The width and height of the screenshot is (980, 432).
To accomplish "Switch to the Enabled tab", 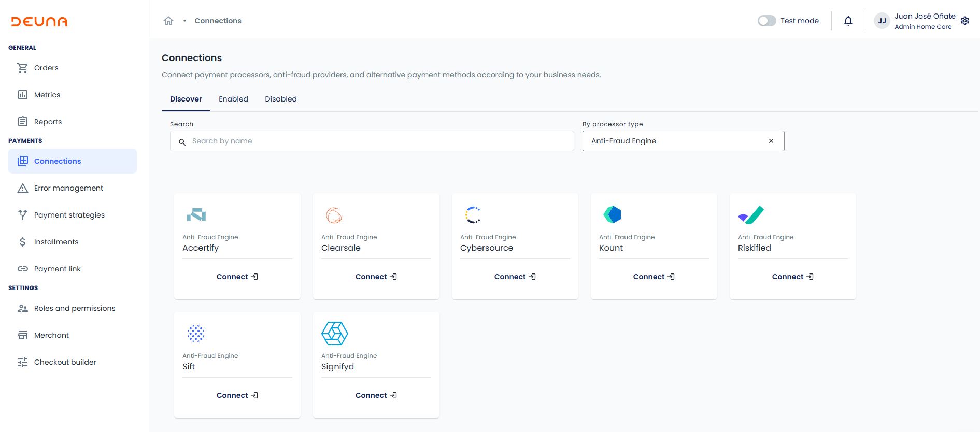I will tap(233, 99).
